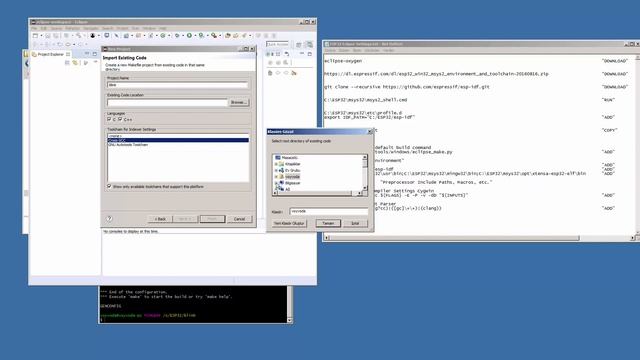This screenshot has width=640, height=360.
Task: Open dropdown arrow beside External Tools icon
Action: [x=220, y=36]
